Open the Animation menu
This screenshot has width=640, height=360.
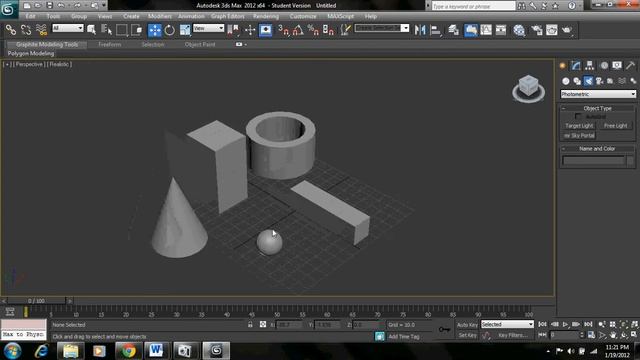(x=191, y=16)
